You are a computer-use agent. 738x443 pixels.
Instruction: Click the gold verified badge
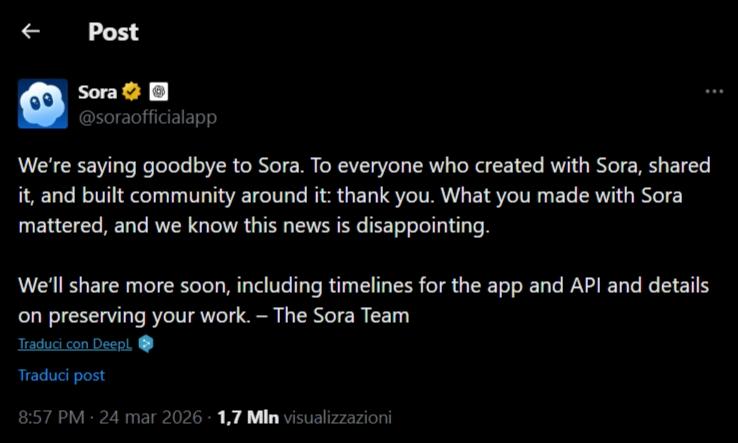(132, 92)
